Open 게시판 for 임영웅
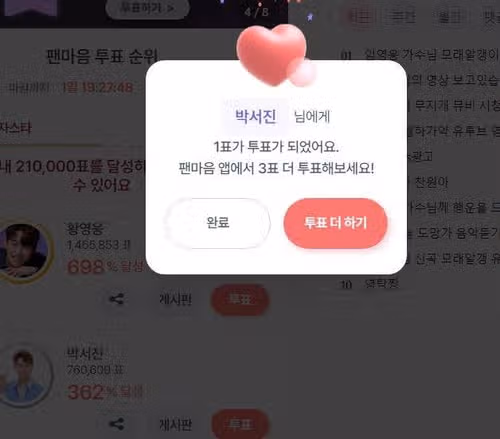The height and width of the screenshot is (439, 500). pos(175,299)
